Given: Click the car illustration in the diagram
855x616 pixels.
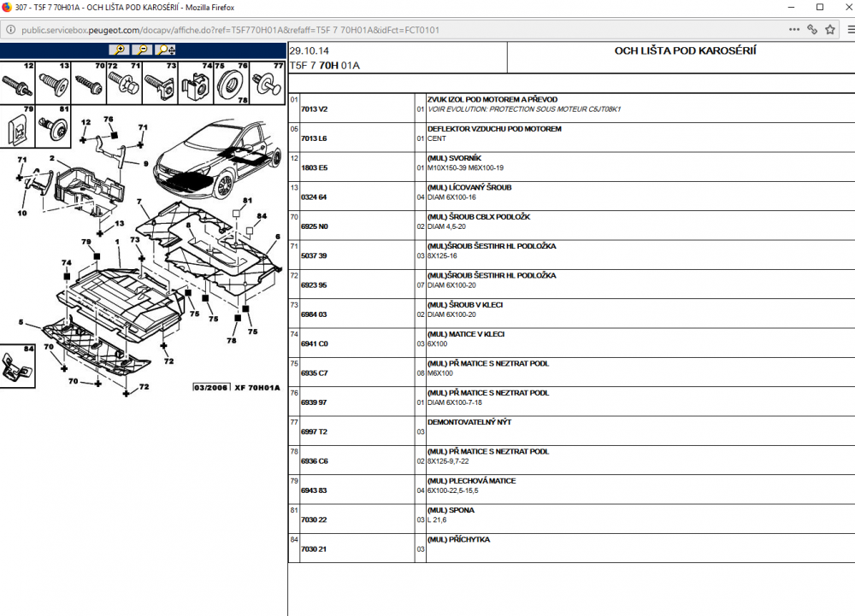Looking at the screenshot, I should coord(217,160).
